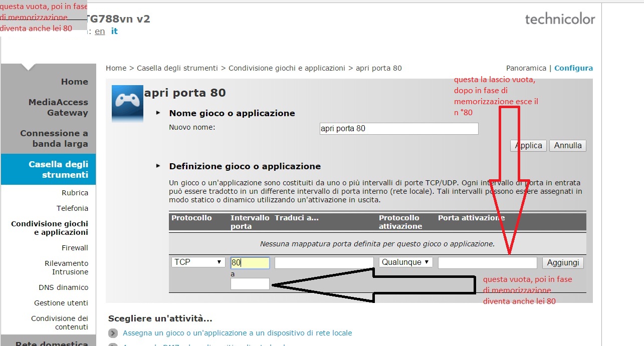This screenshot has width=644, height=346.
Task: Open the Telefonia submenu item
Action: [72, 208]
